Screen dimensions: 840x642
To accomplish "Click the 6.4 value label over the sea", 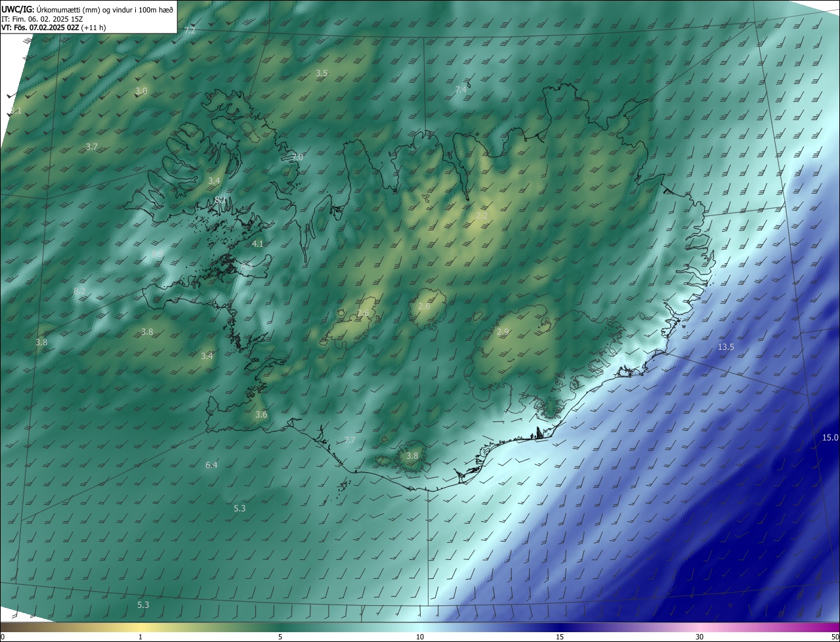I will [211, 465].
